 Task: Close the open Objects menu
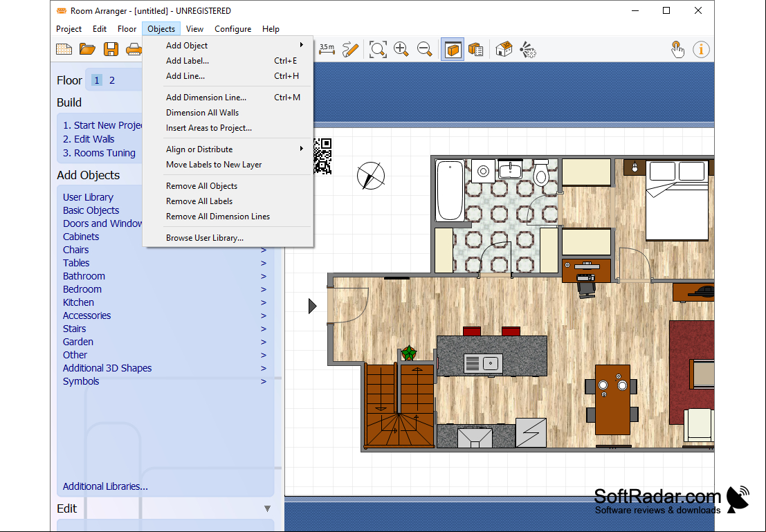click(x=161, y=29)
